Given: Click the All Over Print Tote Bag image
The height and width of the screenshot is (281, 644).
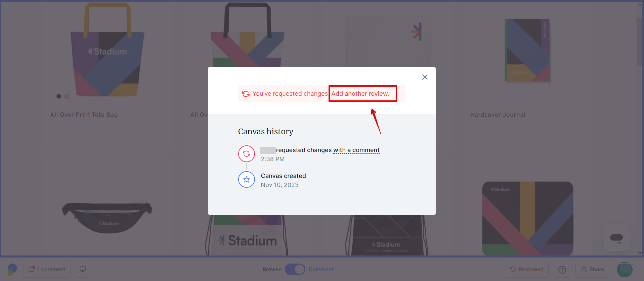Looking at the screenshot, I should point(107,50).
